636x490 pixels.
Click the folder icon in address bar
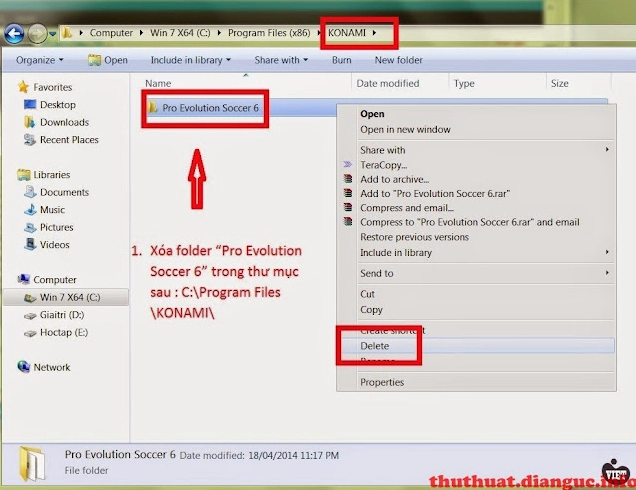[67, 33]
